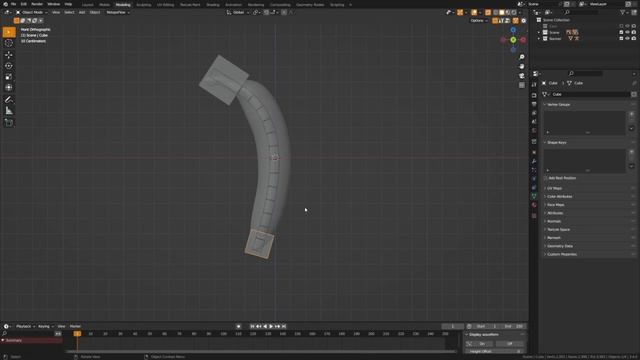Select the Transform tool
This screenshot has width=640, height=360.
point(9,87)
